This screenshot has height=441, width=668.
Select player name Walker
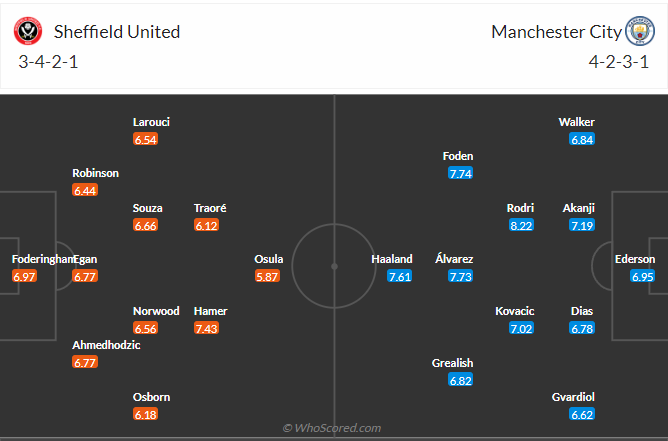pos(577,122)
